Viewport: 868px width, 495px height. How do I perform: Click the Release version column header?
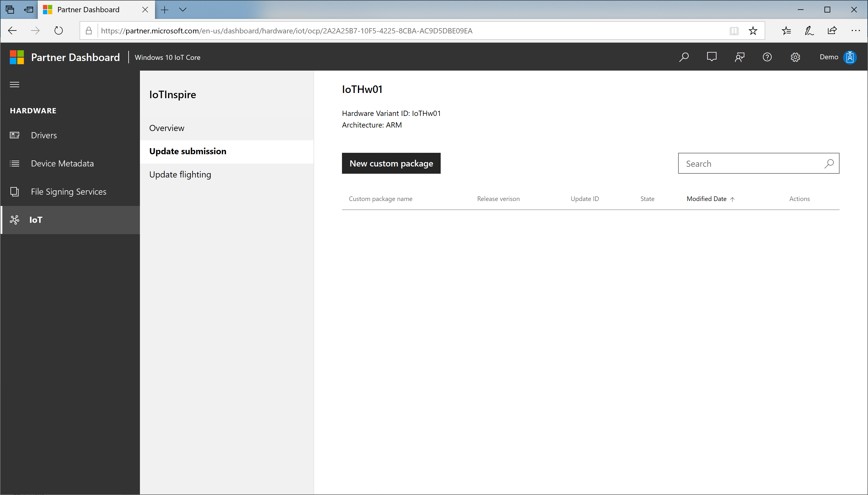pos(498,199)
